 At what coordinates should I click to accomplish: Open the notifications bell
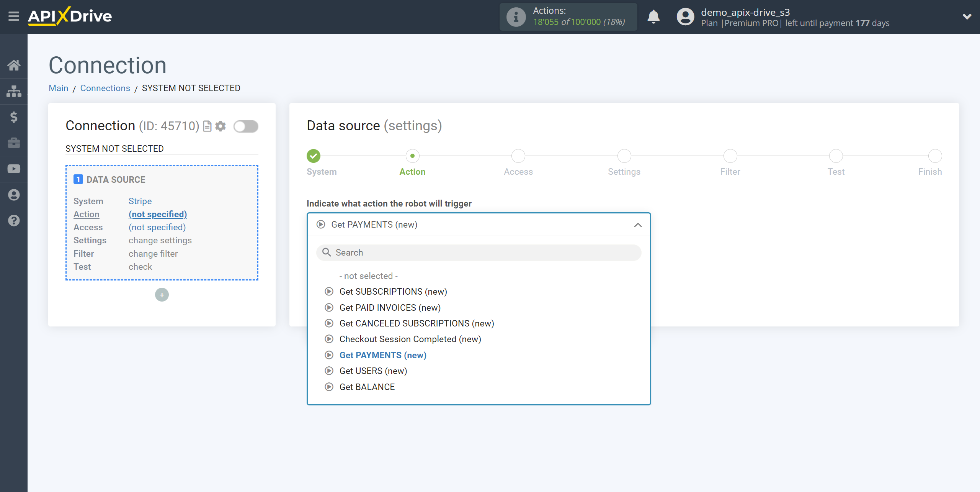point(653,17)
